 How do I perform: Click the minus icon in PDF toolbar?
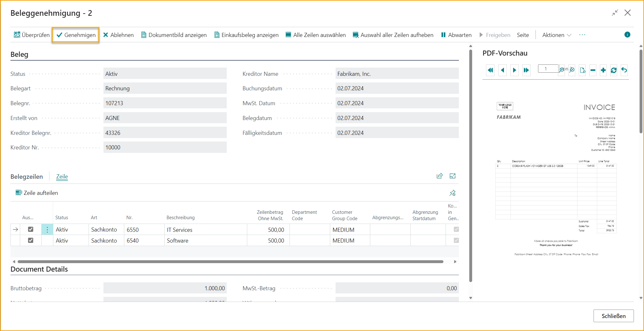[593, 70]
